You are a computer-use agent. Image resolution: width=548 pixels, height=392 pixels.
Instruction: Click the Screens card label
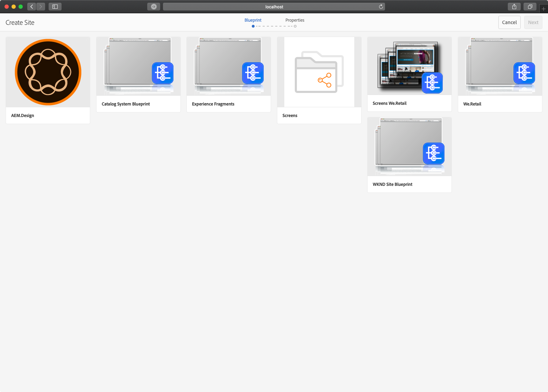click(290, 116)
